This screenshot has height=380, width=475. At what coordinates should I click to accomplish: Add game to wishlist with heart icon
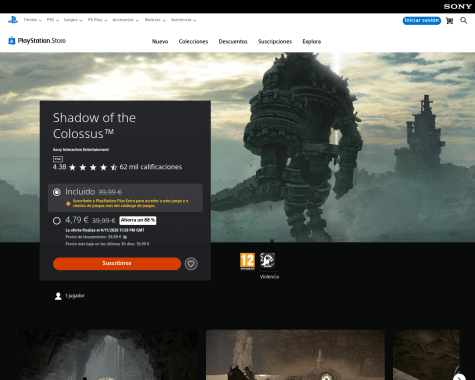click(191, 264)
